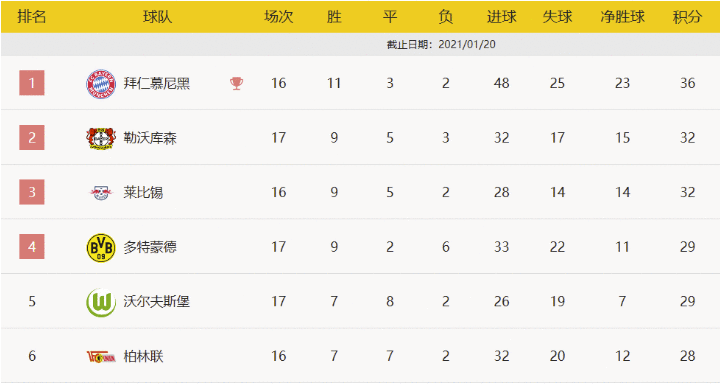Click the Bayern Munich club logo
The image size is (720, 385).
[x=101, y=84]
